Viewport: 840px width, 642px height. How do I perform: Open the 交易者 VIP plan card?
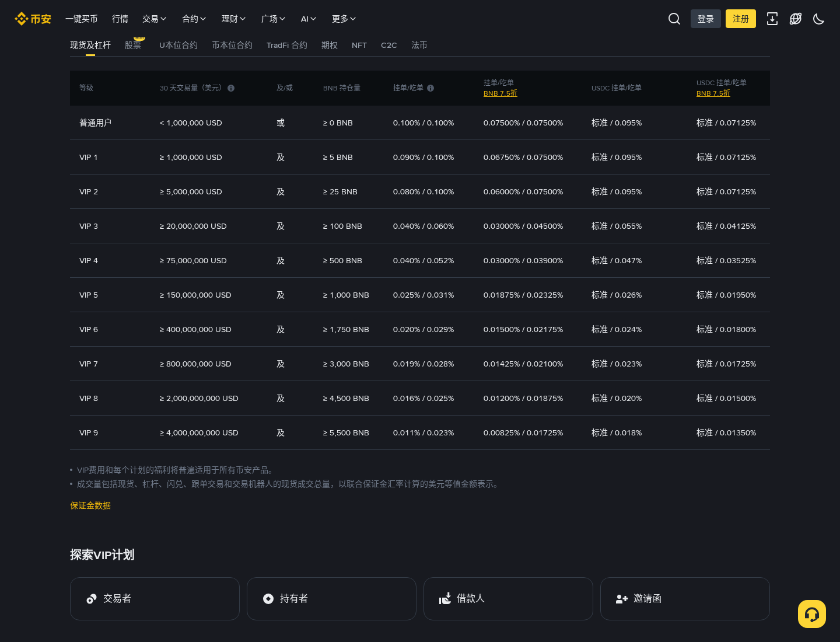tap(155, 599)
